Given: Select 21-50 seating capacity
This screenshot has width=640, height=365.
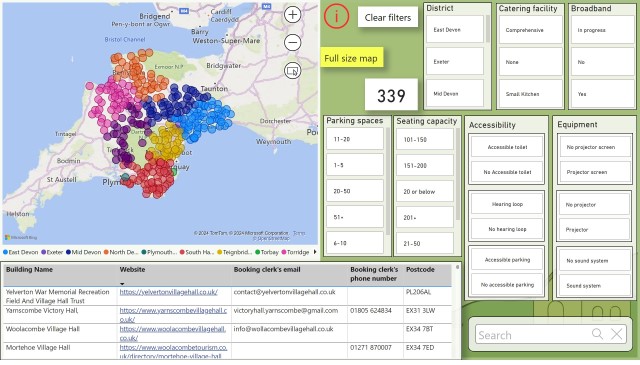Looking at the screenshot, I should (x=425, y=243).
